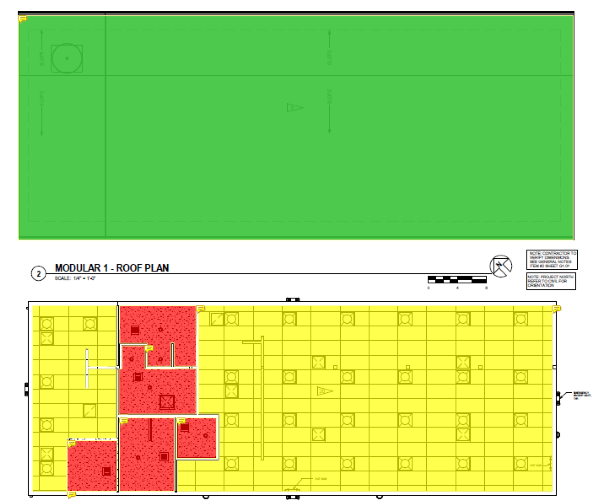Screen dimensions: 598x500
Task: Select the MODULAR 1 - ROOF PLAN title
Action: 112,268
